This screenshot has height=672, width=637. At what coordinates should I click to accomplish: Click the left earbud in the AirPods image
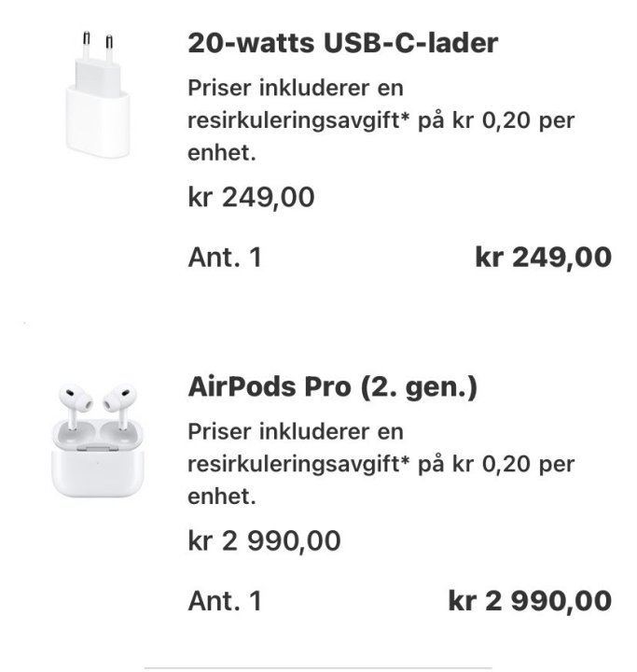[x=75, y=399]
